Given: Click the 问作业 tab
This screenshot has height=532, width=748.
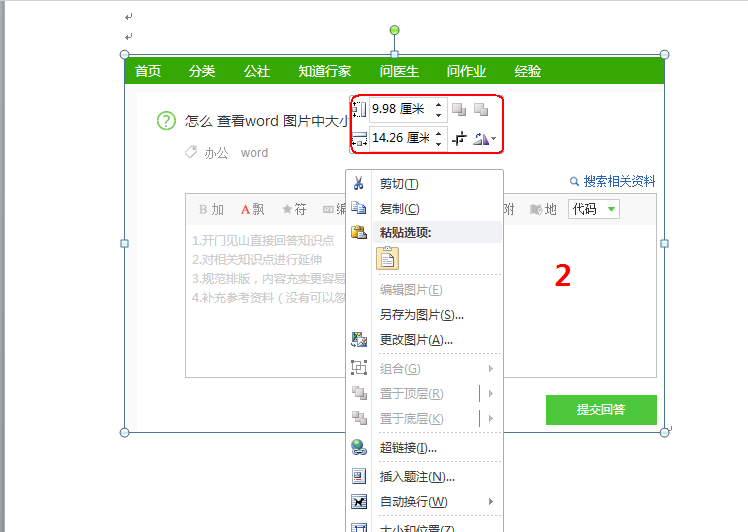Looking at the screenshot, I should click(466, 71).
